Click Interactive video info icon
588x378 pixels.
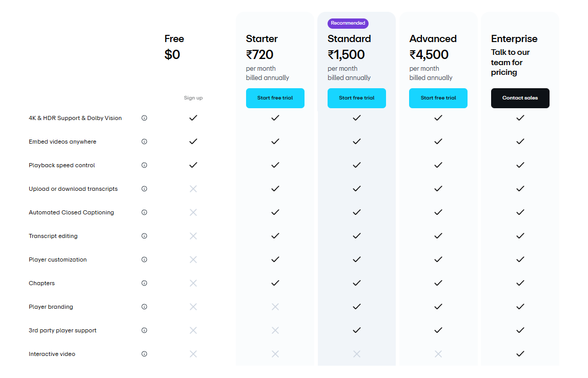click(144, 354)
